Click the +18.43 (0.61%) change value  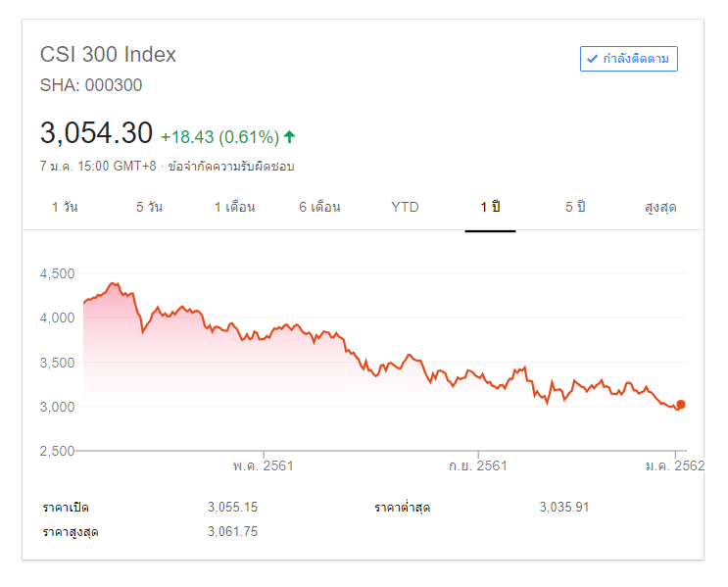pos(219,136)
